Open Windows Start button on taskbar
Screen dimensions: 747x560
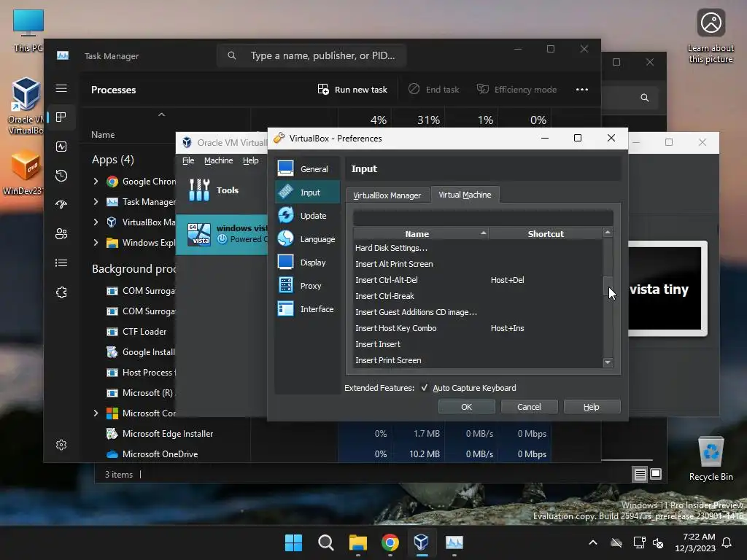[x=293, y=542]
